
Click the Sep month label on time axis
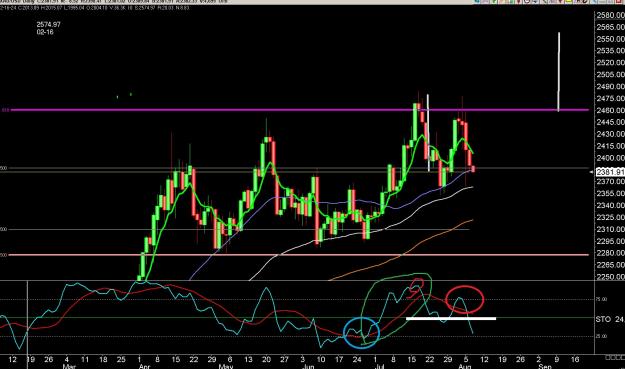click(x=545, y=366)
